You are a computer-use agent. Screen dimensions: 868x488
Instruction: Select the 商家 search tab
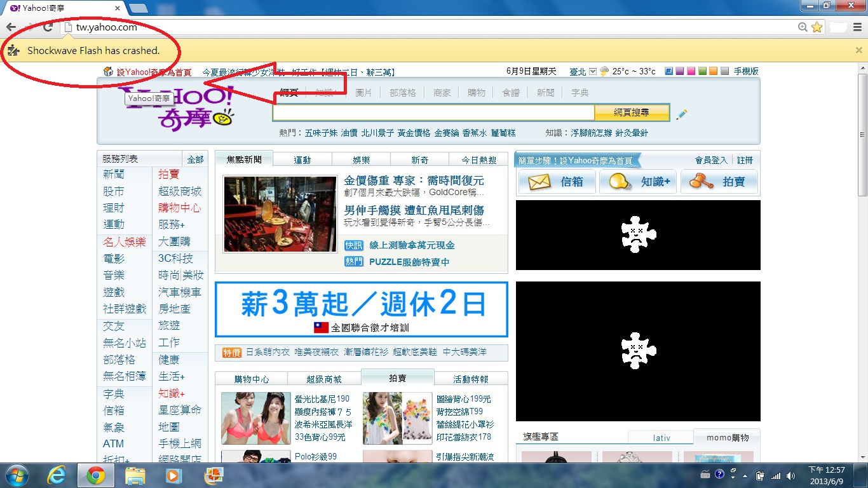pos(442,93)
